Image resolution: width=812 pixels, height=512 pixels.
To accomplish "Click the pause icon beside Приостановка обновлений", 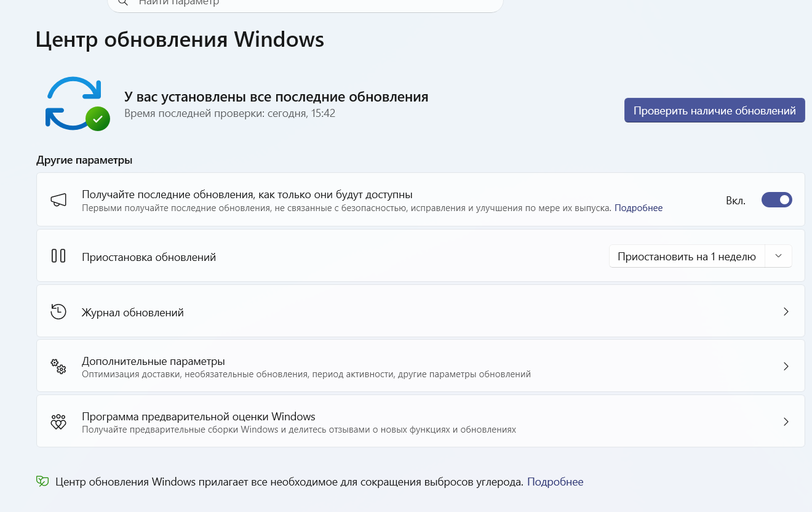I will (58, 256).
